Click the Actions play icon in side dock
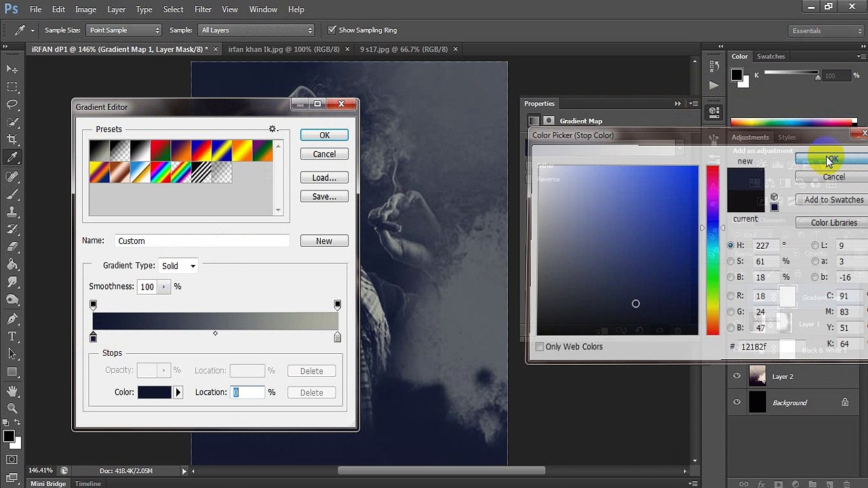 (x=713, y=85)
